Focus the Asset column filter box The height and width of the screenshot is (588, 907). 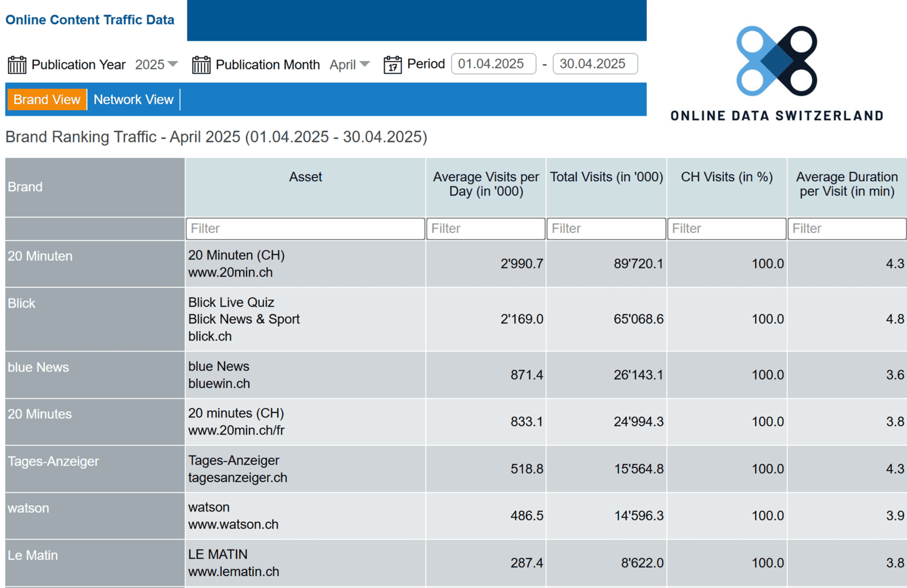(305, 229)
